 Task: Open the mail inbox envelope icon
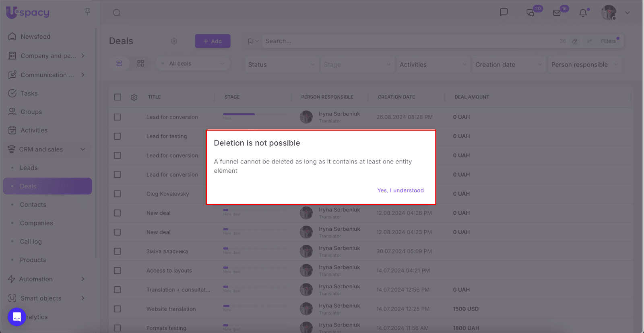coord(557,13)
